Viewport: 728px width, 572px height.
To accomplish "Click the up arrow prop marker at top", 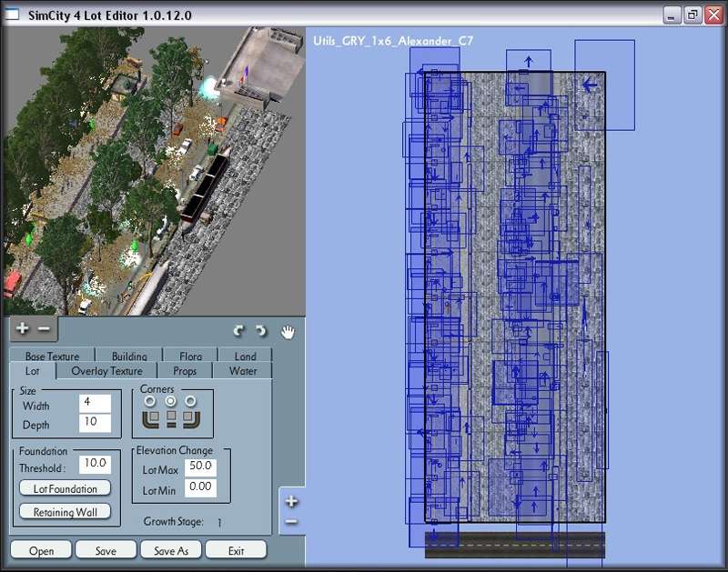I will coord(529,61).
